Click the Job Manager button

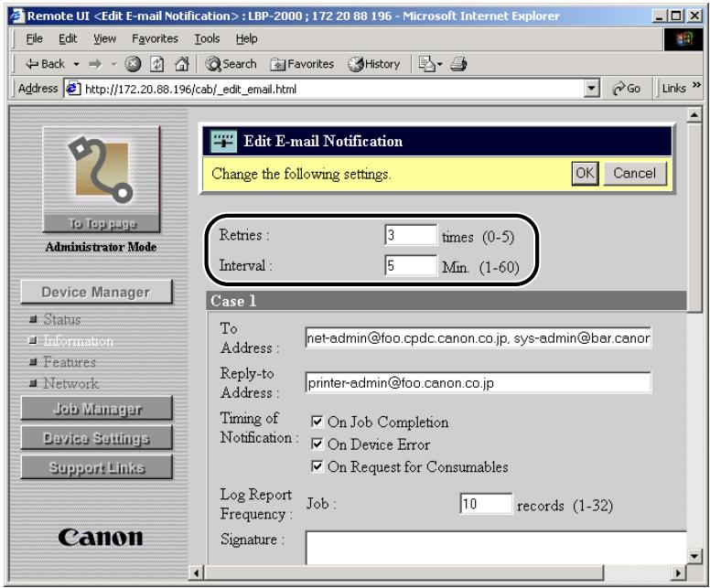(x=96, y=409)
